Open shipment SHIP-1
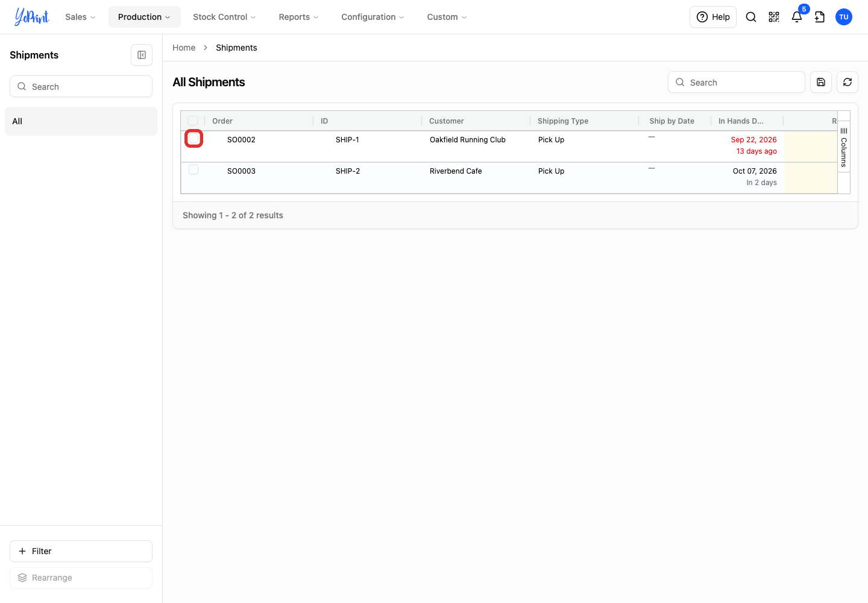The image size is (868, 603). [x=347, y=139]
